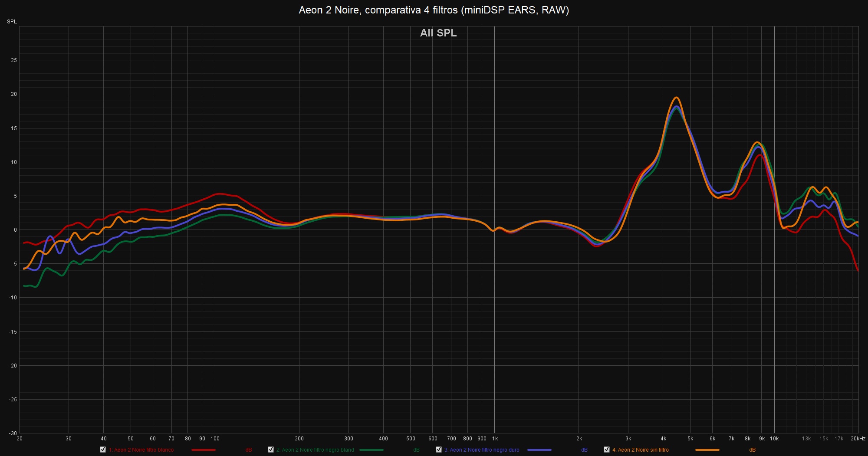Toggle the 'filtro negro bland' trace checkbox

271,449
